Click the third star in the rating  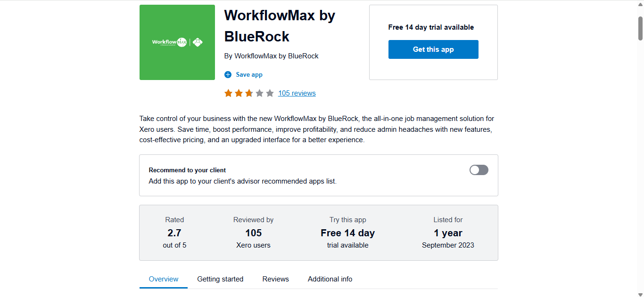coord(248,93)
